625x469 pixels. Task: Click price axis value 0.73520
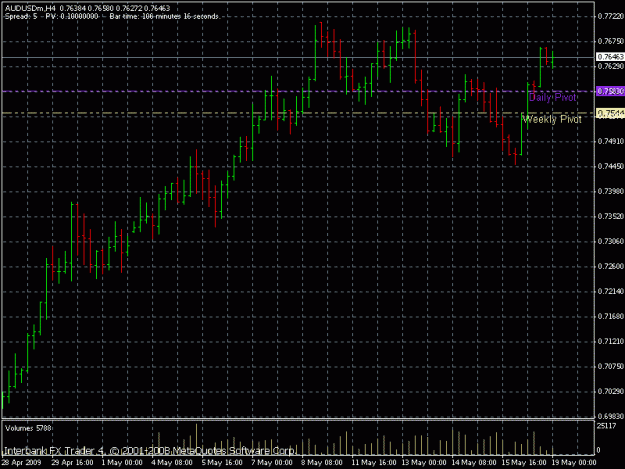click(x=611, y=216)
